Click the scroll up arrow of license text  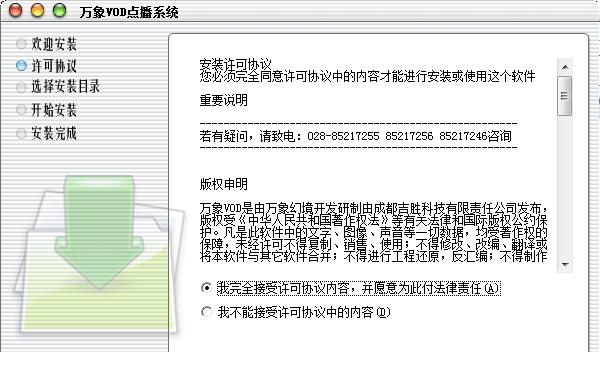coord(565,67)
